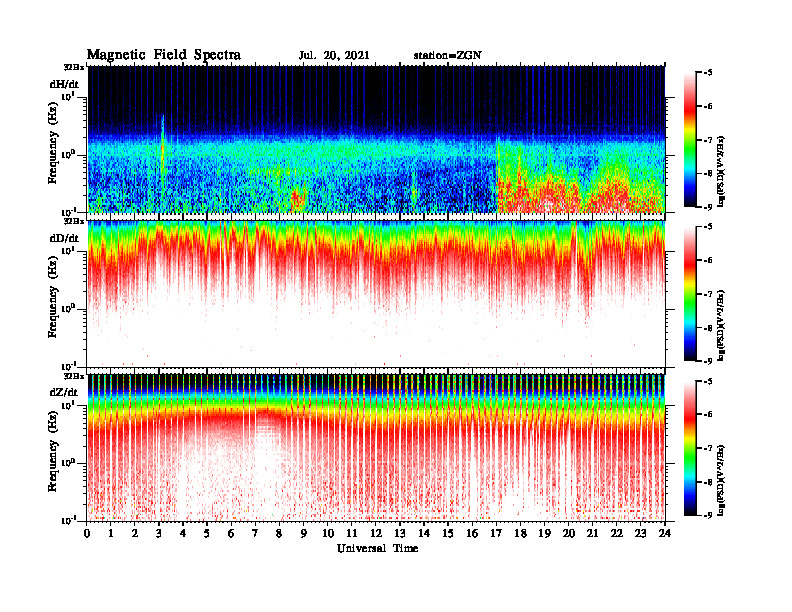792x612 pixels.
Task: Click the "Magnetic Field Spectra" title
Action: 164,55
